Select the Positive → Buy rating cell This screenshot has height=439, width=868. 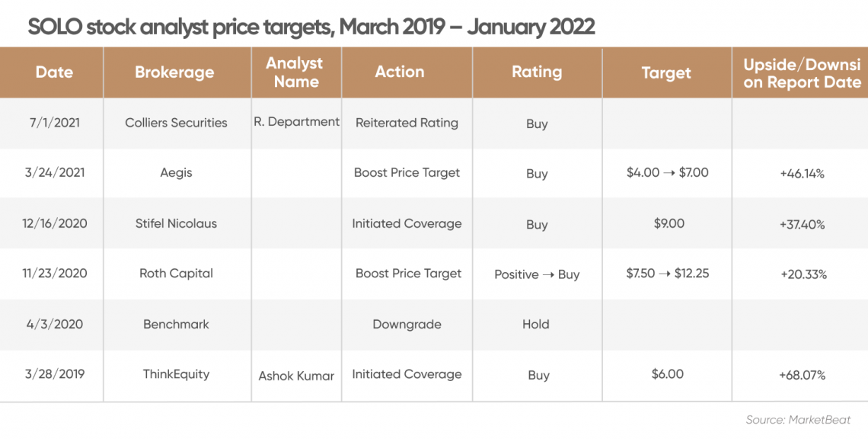537,274
